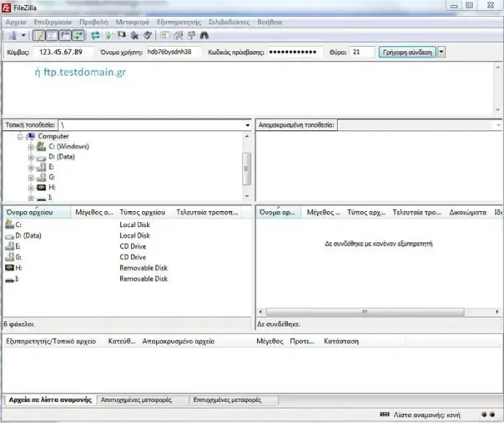
Task: Toggle the local directory tree display
Action: (52, 35)
